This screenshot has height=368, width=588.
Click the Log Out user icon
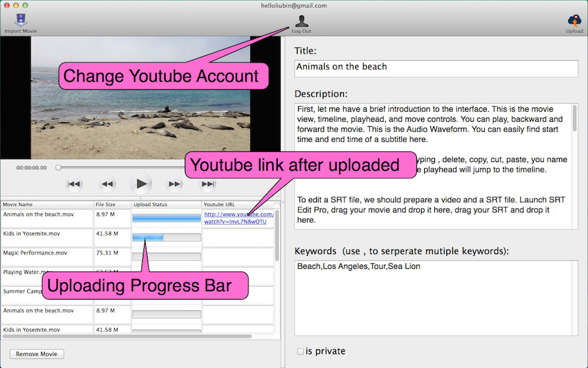coord(301,22)
